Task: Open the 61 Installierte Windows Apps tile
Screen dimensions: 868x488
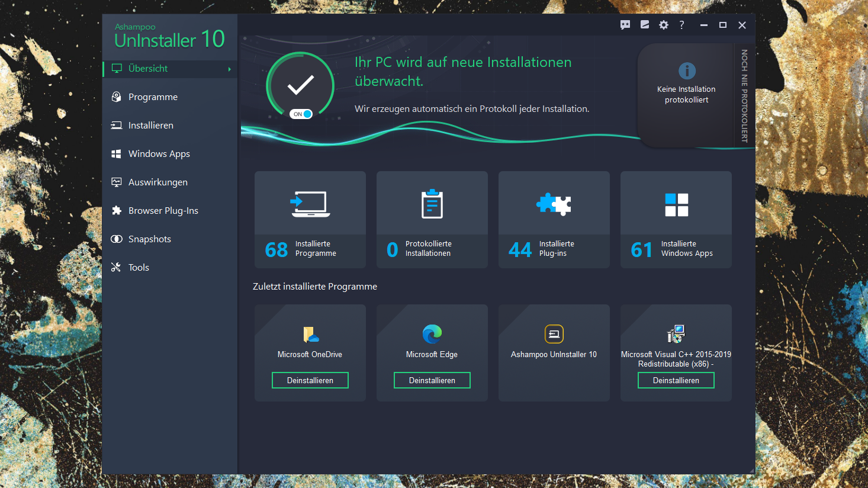Action: click(x=676, y=220)
